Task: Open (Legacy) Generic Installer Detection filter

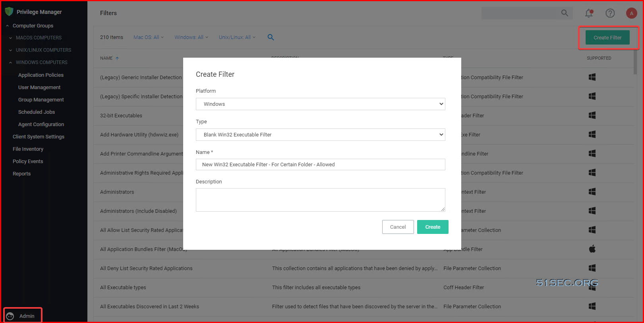Action: click(141, 78)
